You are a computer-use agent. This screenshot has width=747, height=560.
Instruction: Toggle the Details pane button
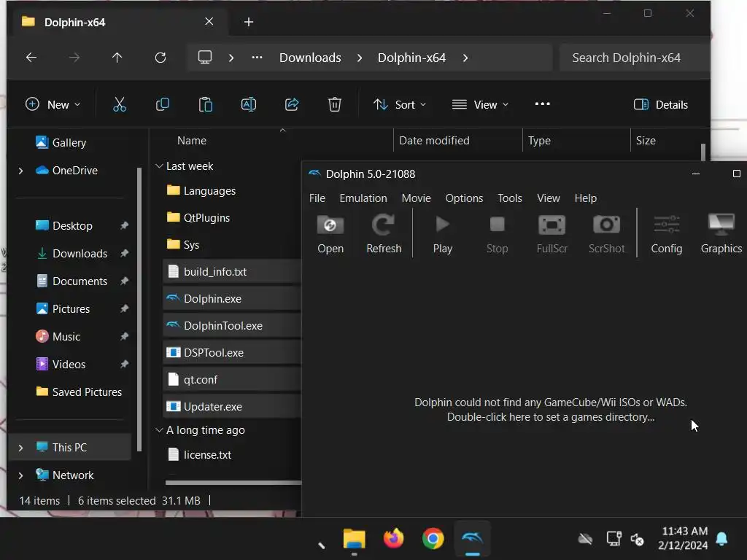point(660,104)
